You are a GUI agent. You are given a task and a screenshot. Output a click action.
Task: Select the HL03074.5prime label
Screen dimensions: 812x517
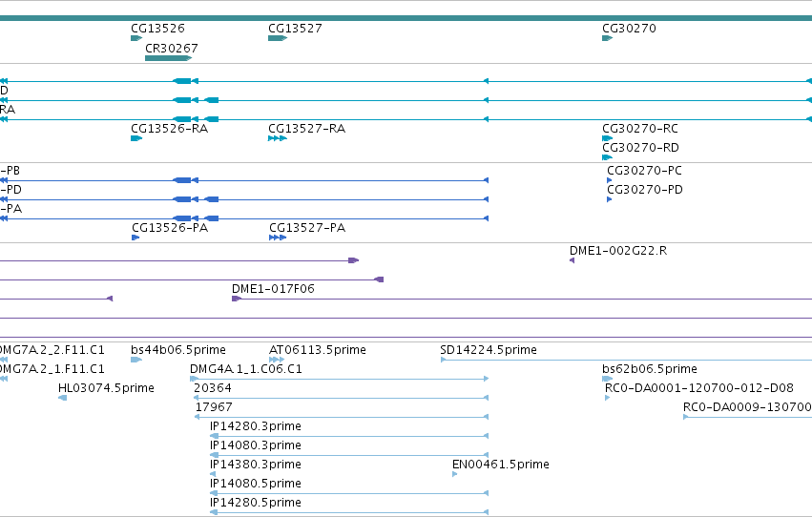pos(106,388)
